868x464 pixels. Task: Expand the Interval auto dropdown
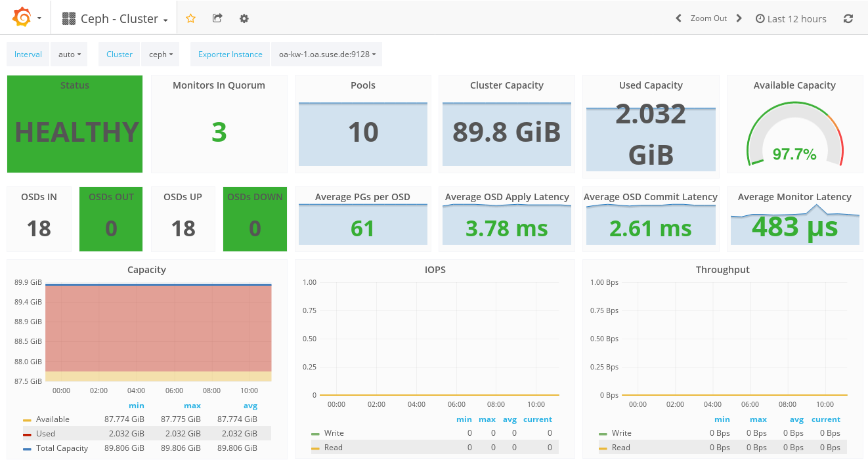pos(69,54)
